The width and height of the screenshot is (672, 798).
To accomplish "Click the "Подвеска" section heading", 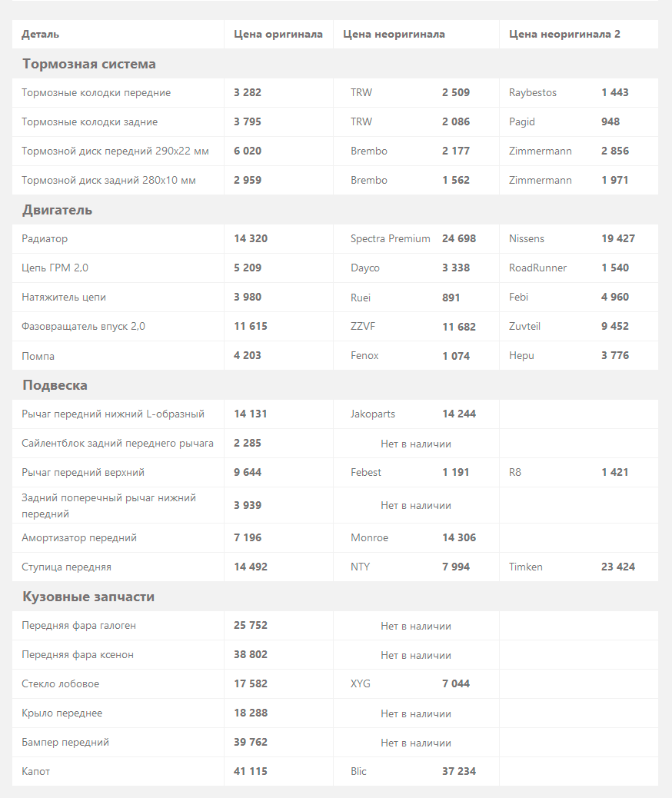I will (x=55, y=385).
